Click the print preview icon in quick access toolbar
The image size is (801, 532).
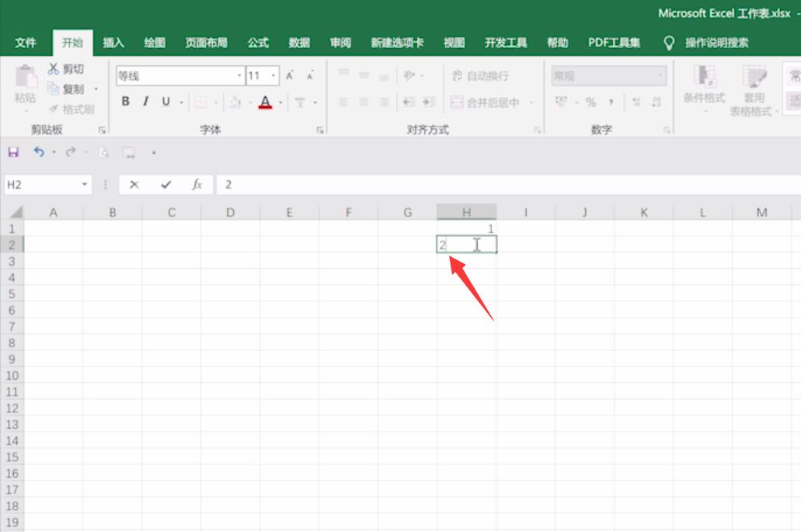pyautogui.click(x=103, y=153)
